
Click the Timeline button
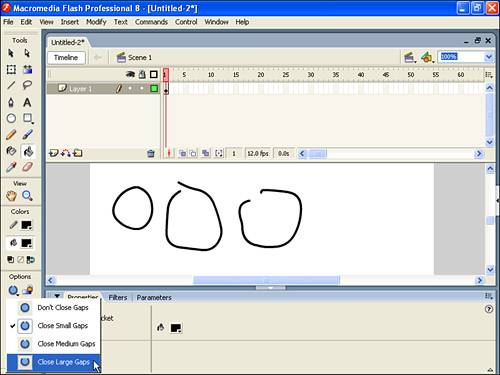[66, 58]
